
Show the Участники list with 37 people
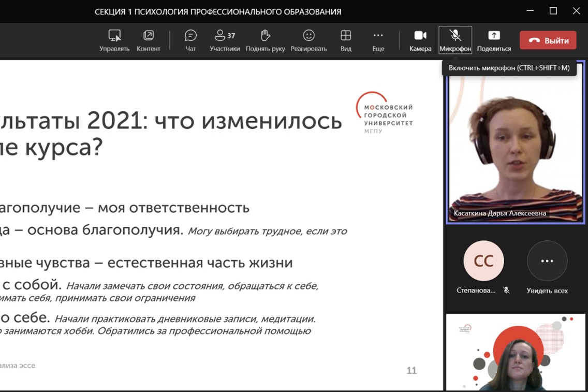[x=225, y=40]
